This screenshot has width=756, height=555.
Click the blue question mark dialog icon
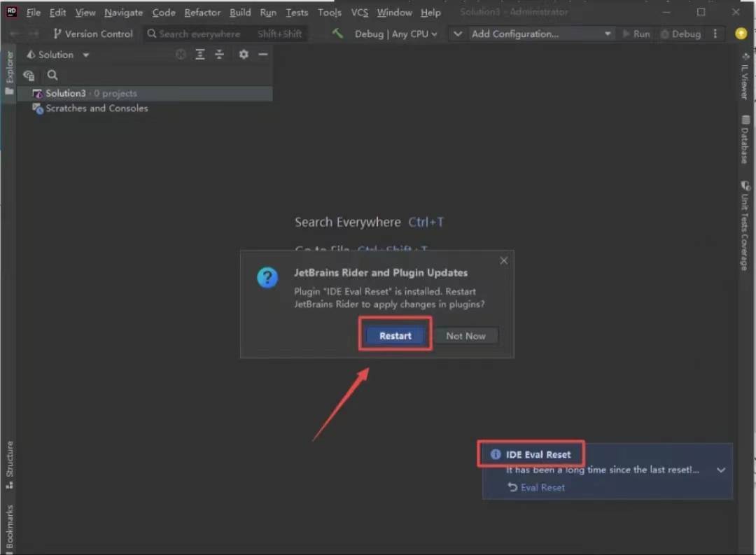(x=267, y=278)
